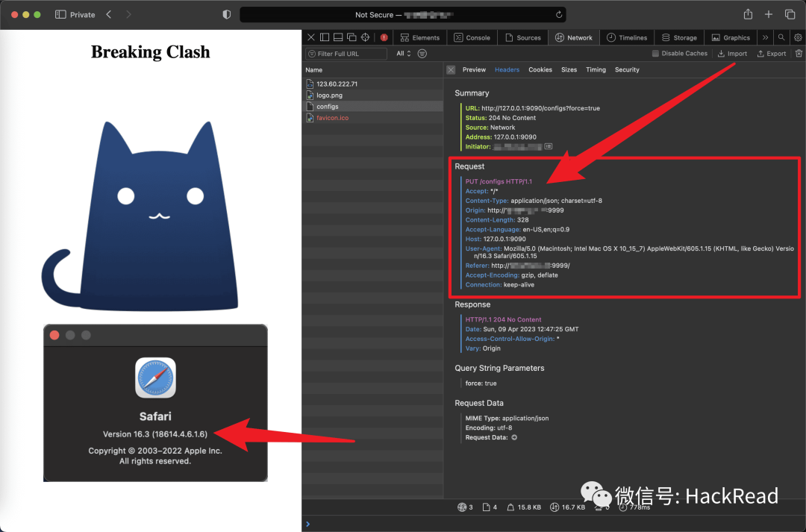The image size is (806, 532).
Task: Open the Console tab
Action: (472, 37)
